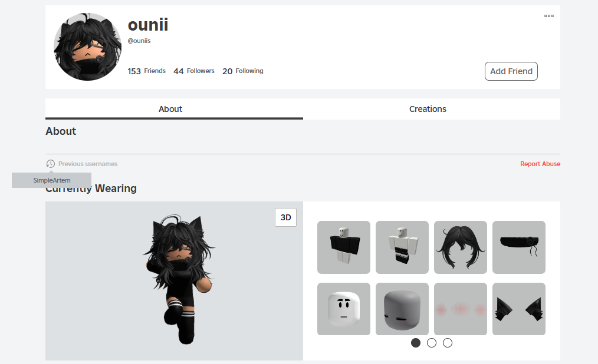Screen dimensions: 598x364
Task: Select the first filled page dot
Action: [x=416, y=343]
